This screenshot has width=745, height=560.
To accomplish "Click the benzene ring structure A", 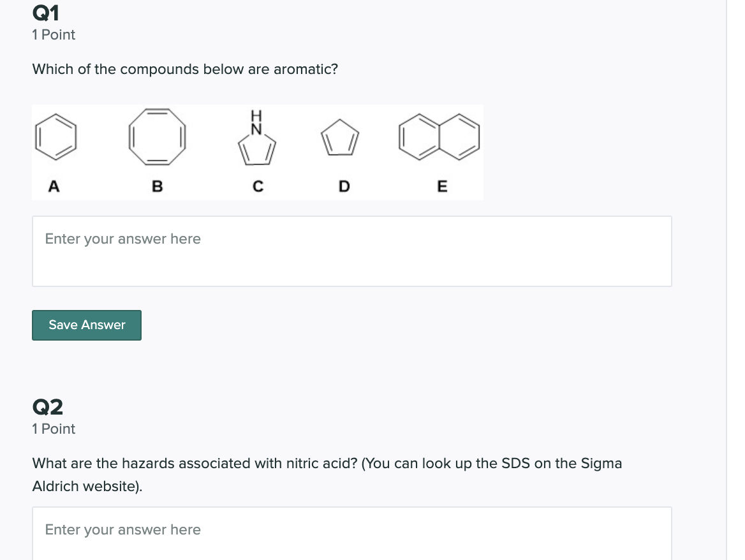I will [55, 136].
